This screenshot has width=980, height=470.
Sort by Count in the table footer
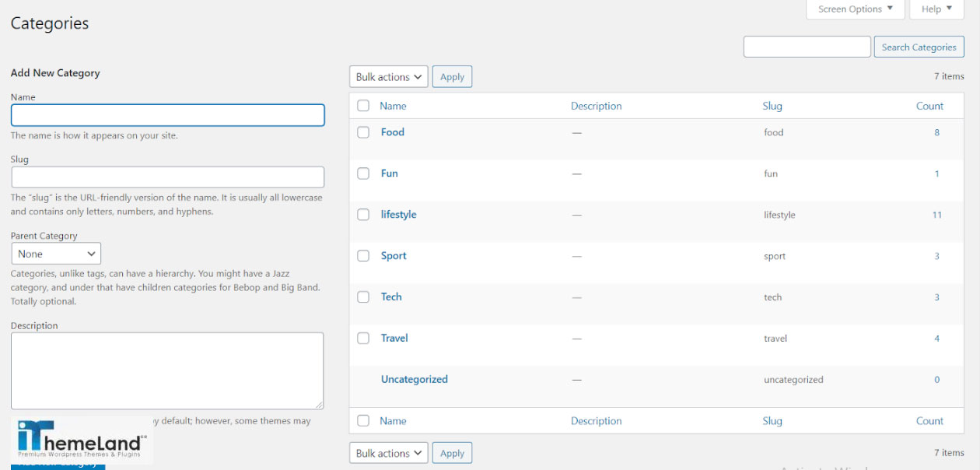coord(929,421)
